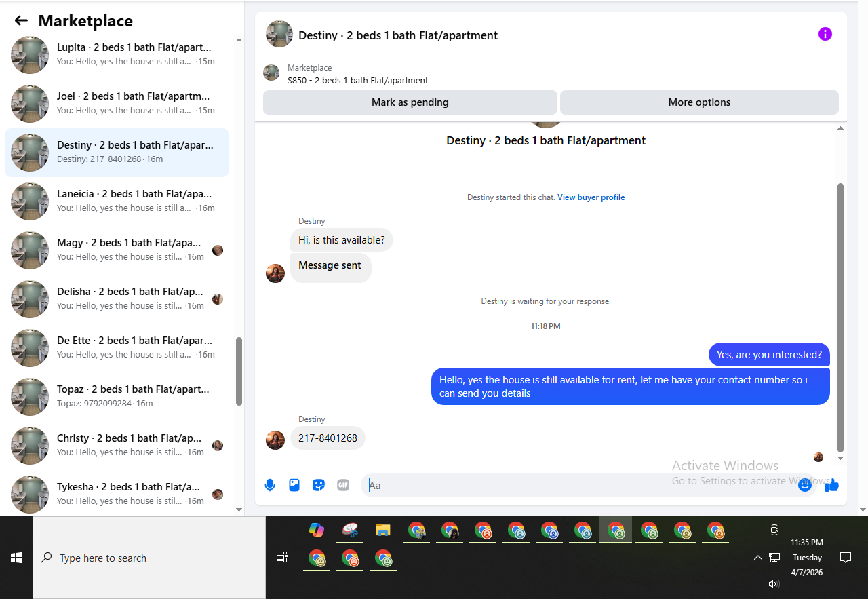
Task: Go back using the arrow beside Marketplace heading
Action: [x=21, y=21]
